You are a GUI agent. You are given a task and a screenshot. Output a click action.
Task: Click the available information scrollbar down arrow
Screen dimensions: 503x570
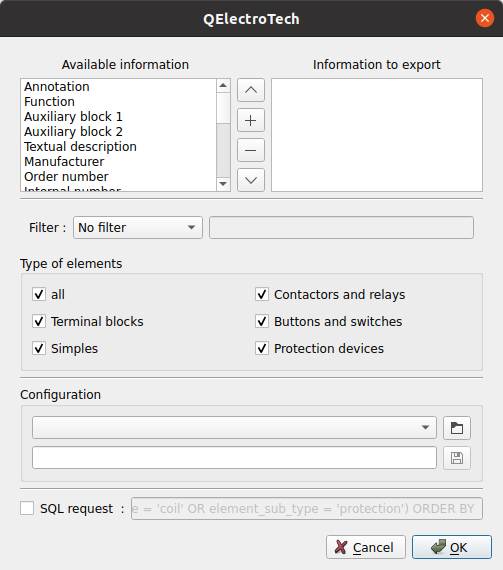point(223,184)
